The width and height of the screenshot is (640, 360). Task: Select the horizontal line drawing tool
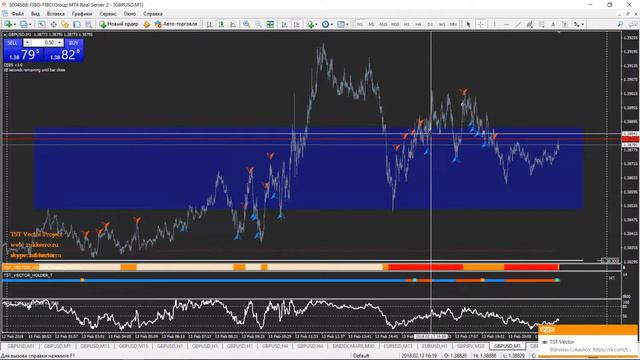(507, 24)
